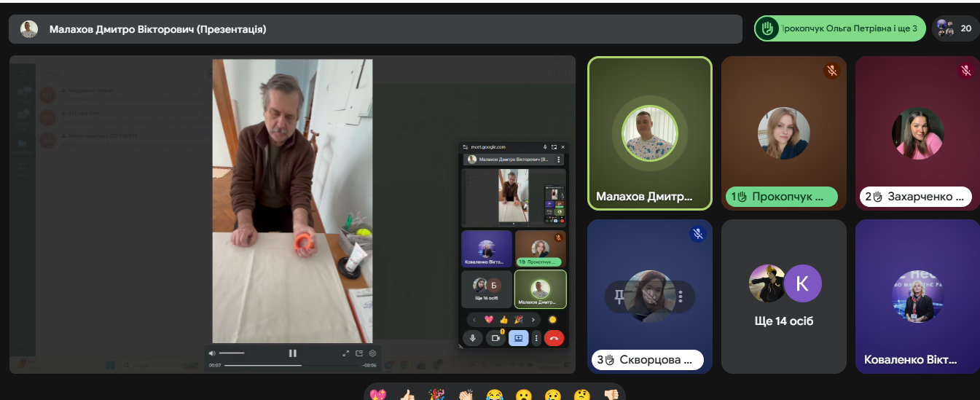The image size is (980, 400).
Task: Toggle screen presentation button in mini window
Action: pos(518,338)
